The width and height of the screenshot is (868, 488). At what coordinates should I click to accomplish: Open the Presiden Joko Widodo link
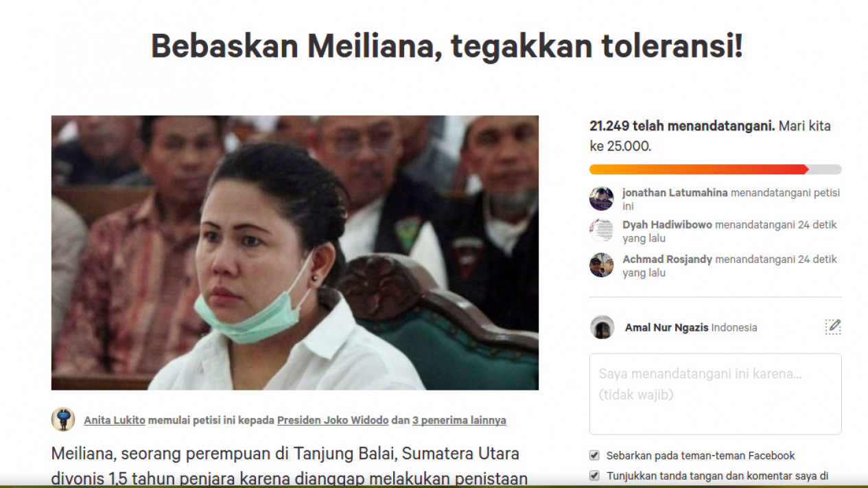(x=333, y=420)
